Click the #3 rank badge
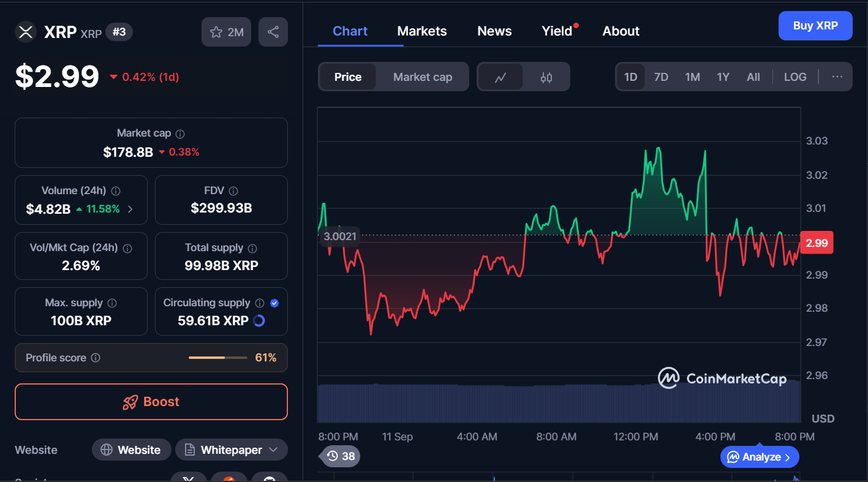868x482 pixels. tap(119, 32)
